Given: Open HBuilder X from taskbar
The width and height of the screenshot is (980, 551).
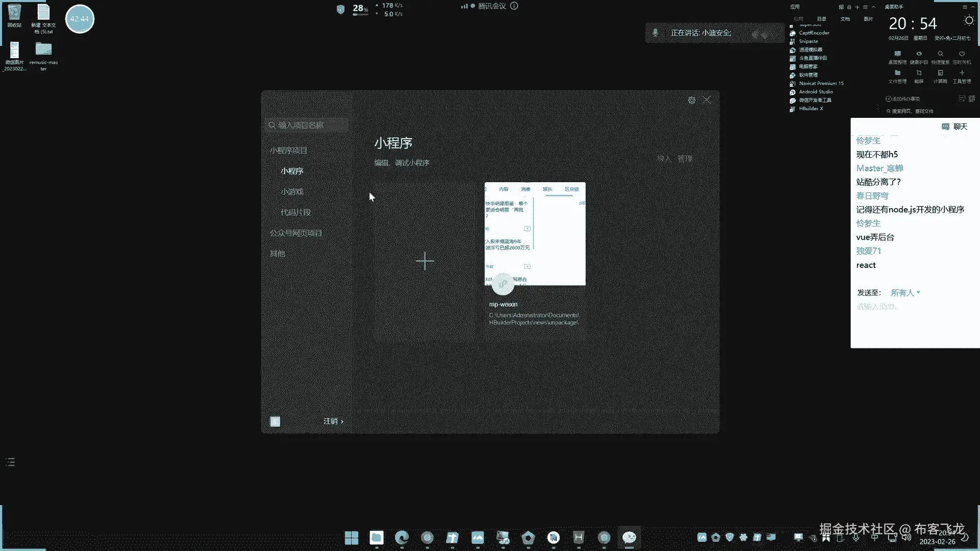Looking at the screenshot, I should 578,537.
